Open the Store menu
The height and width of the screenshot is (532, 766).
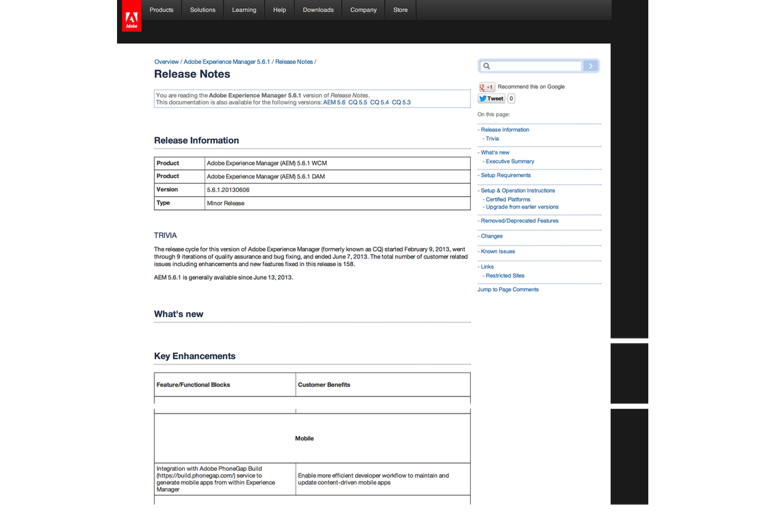point(400,10)
